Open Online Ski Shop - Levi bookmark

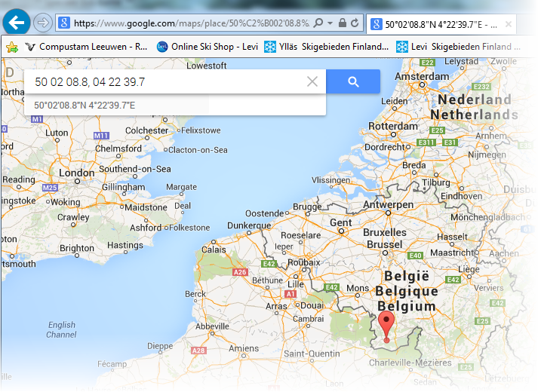pos(208,47)
